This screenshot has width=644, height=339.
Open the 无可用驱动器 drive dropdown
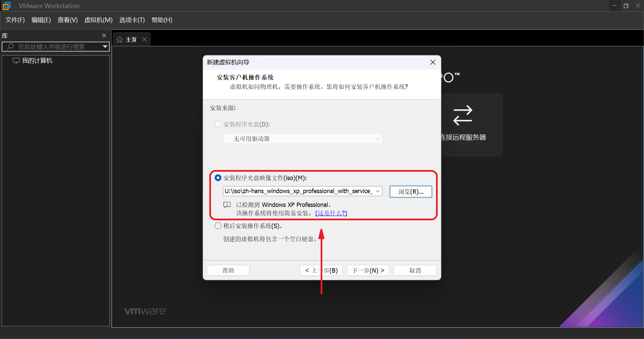coord(303,139)
